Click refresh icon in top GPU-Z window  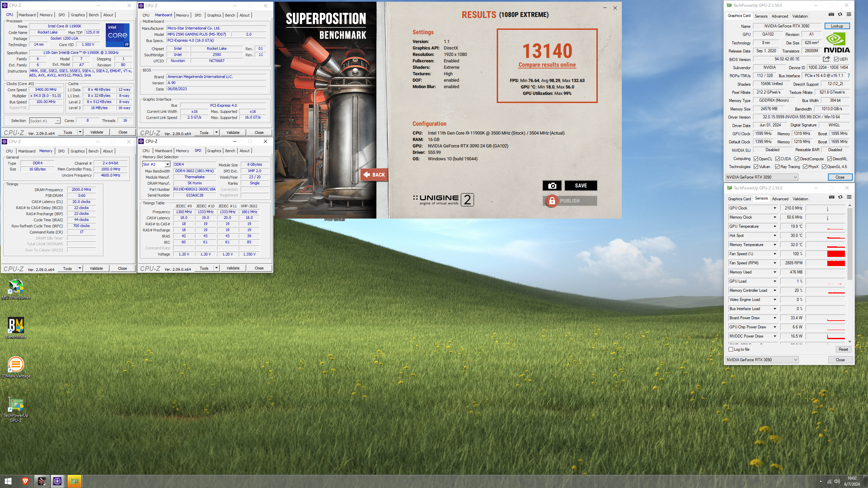(840, 14)
